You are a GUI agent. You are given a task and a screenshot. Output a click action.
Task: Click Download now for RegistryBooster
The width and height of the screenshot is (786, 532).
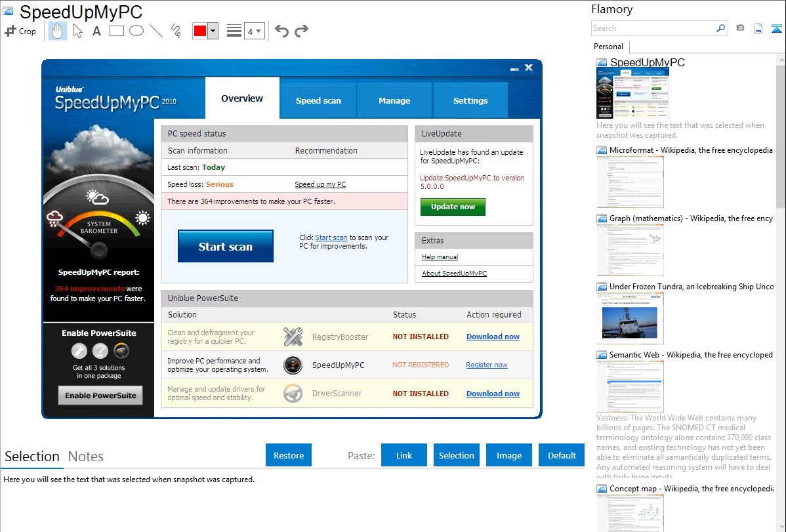[493, 337]
